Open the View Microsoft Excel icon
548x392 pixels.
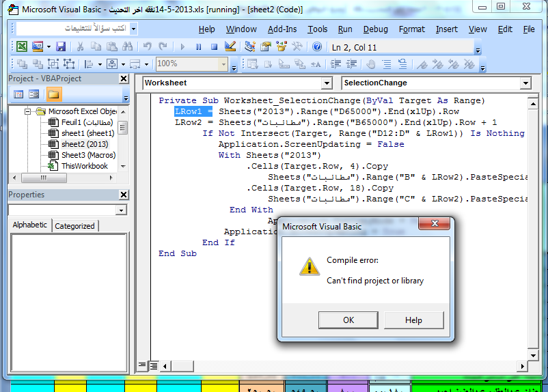[x=22, y=46]
